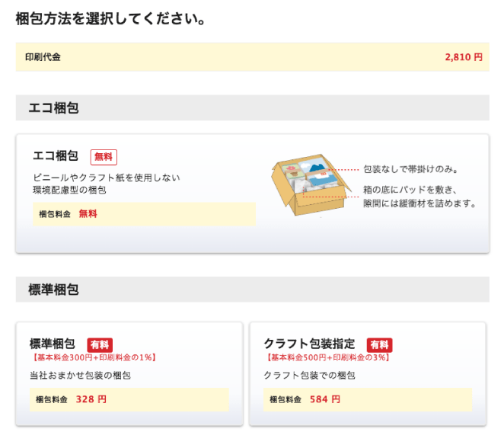This screenshot has height=445, width=504.
Task: Click the 梱包方法を選択してください heading
Action: 111,19
